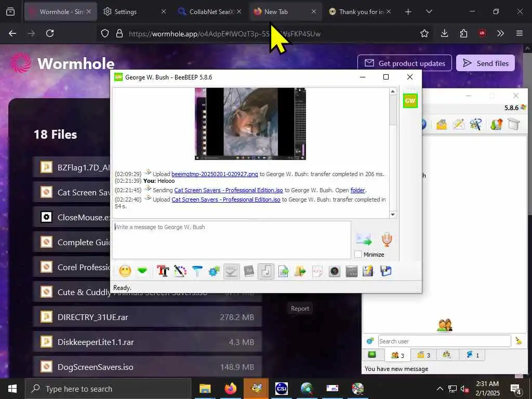Switch to the CollabNet SearX browser tab
Image resolution: width=532 pixels, height=399 pixels.
tap(210, 11)
